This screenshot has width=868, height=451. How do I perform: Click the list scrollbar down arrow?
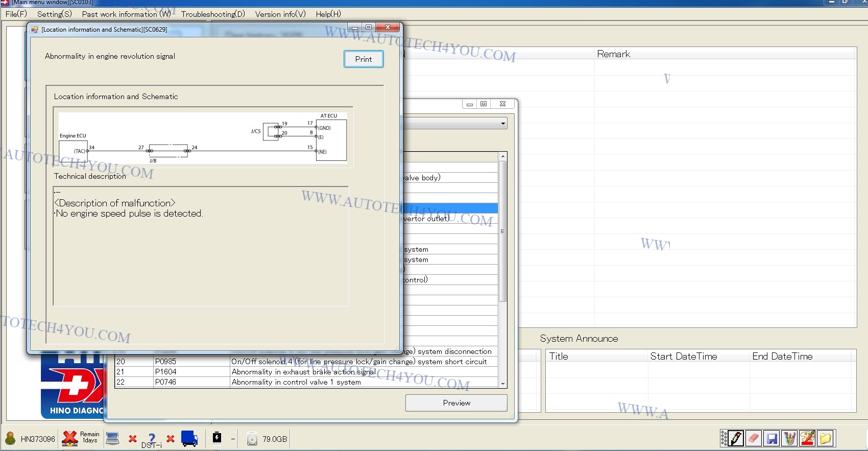503,384
